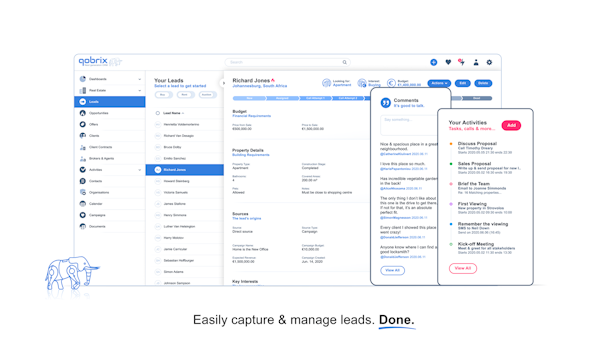This screenshot has height=360, width=600.
Task: Expand the Activities chevron in sidebar
Action: click(140, 170)
